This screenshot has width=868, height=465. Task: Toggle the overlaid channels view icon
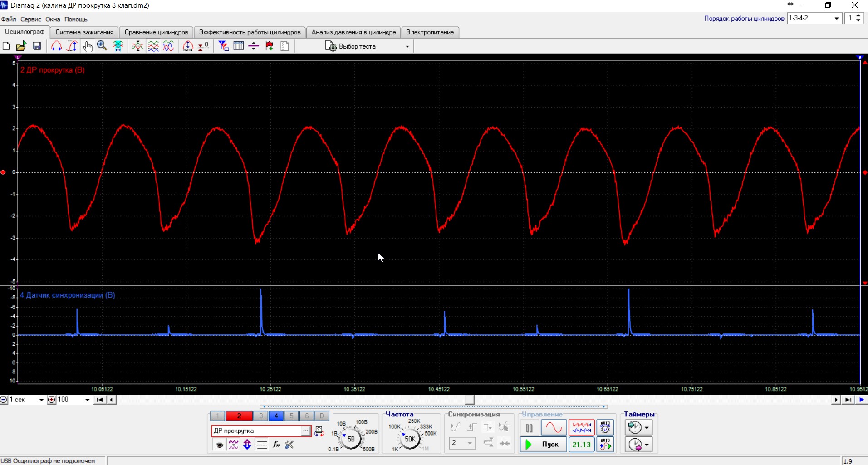[x=168, y=46]
